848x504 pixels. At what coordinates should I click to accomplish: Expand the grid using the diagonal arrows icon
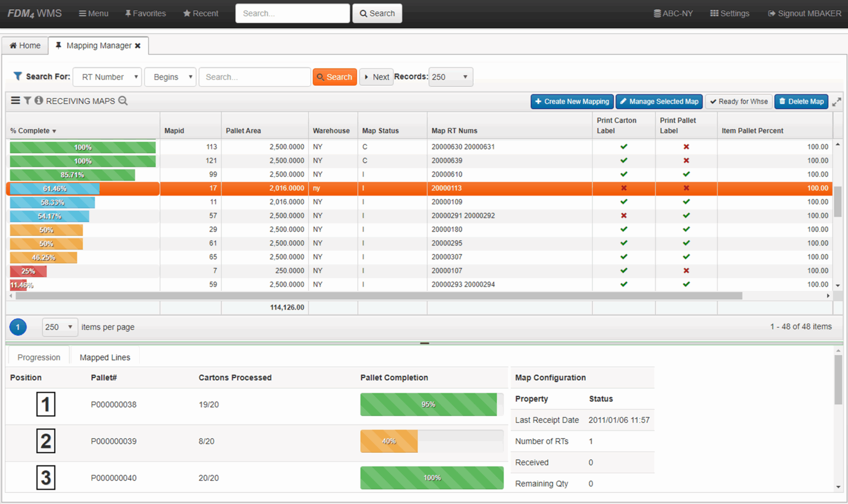pos(837,102)
